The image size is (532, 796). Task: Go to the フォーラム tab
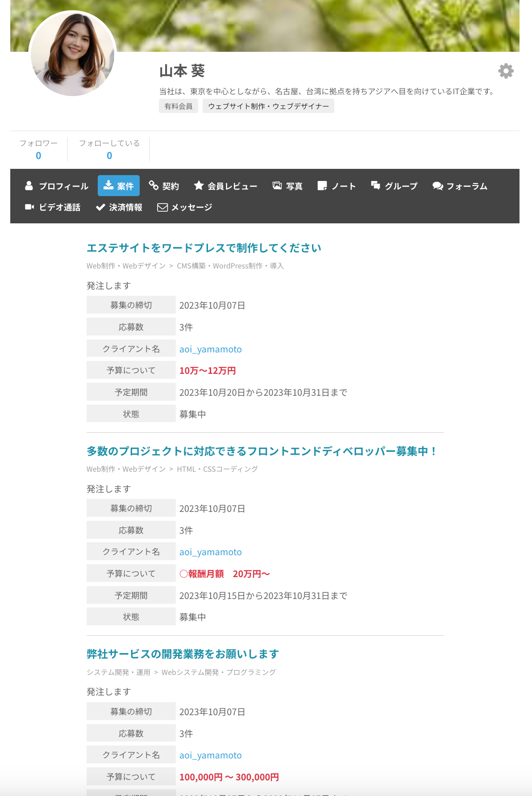click(x=460, y=186)
